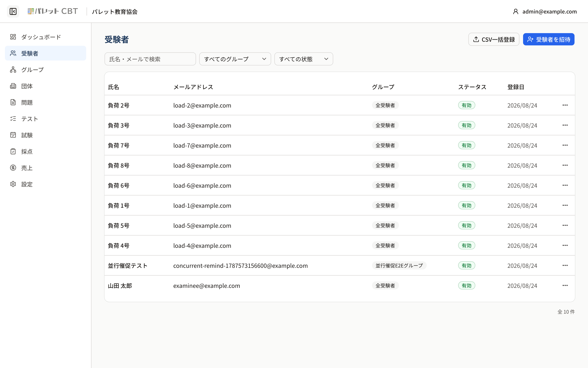This screenshot has height=368, width=588.
Task: Click the パレット教育協会 organization name
Action: tap(115, 12)
